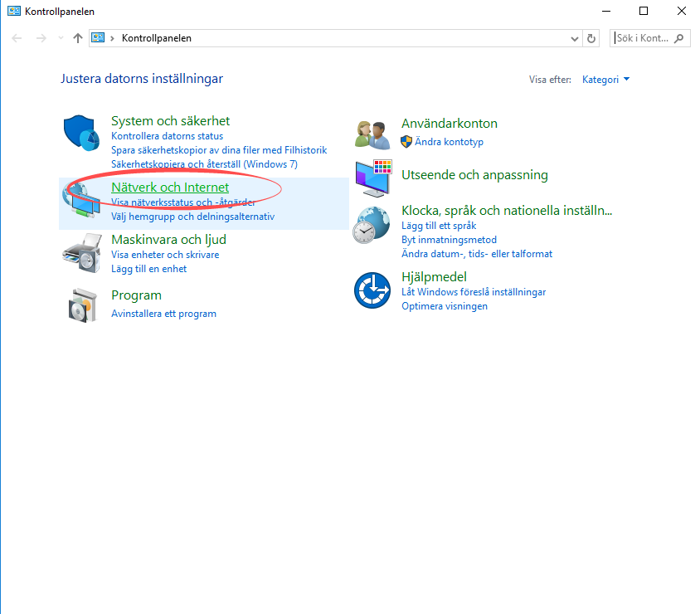Click the Klocka globe and clock icon
Screen dimensions: 700x614
pos(372,225)
